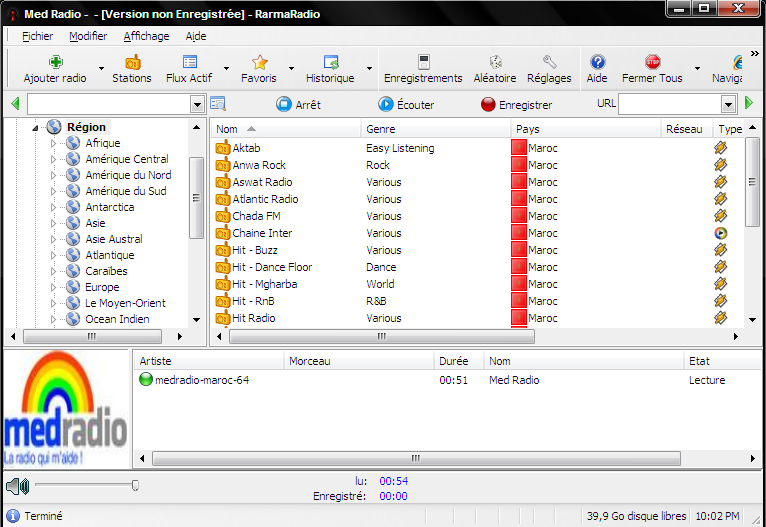Show the Flux Actif list
This screenshot has height=527, width=766.
190,62
